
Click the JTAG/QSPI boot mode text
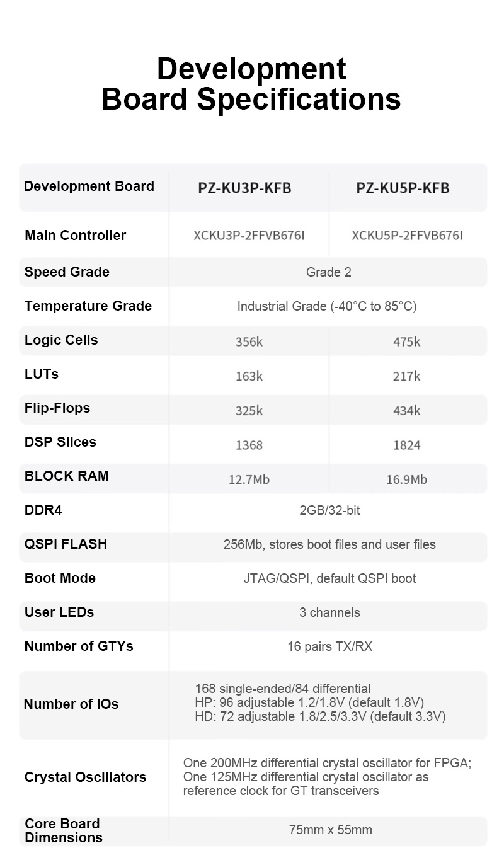[329, 578]
